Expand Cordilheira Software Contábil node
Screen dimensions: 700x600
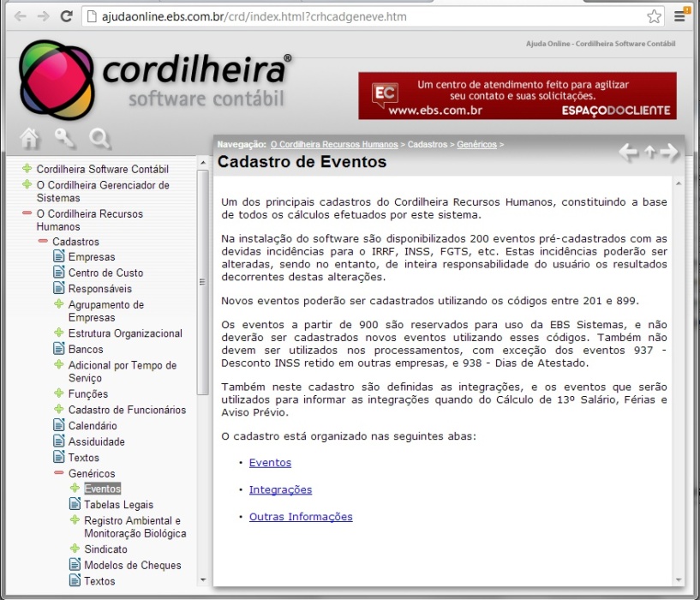click(x=27, y=169)
